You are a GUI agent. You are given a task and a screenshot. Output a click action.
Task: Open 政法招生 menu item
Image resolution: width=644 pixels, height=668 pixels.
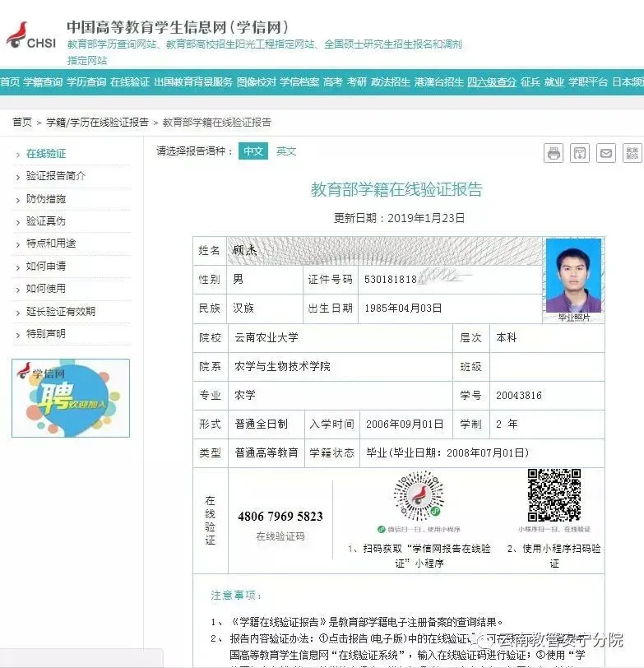click(391, 81)
